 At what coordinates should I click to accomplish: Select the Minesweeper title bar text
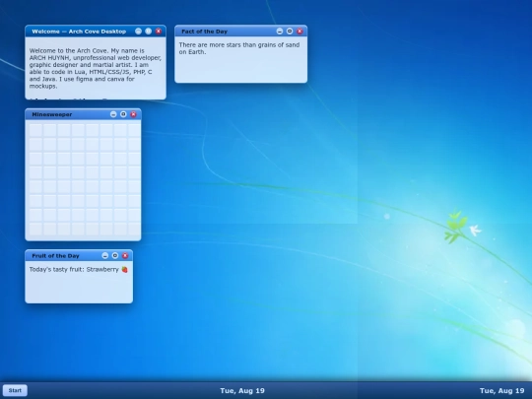click(x=52, y=114)
